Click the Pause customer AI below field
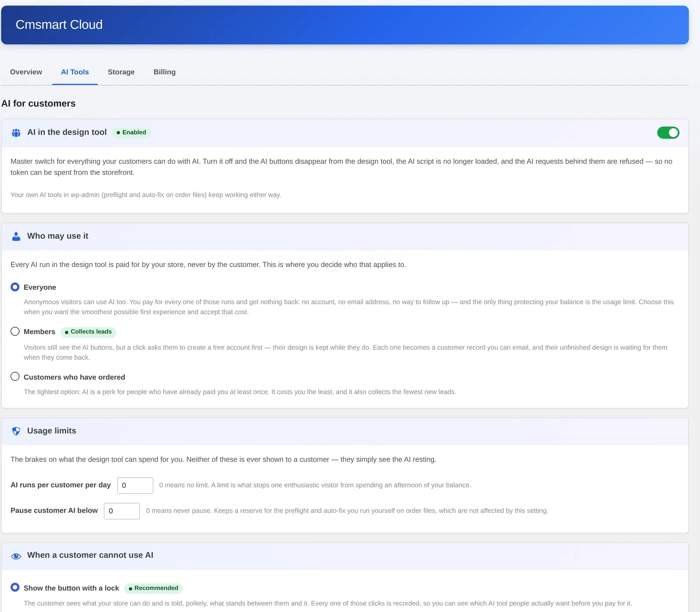700x612 pixels. [122, 511]
